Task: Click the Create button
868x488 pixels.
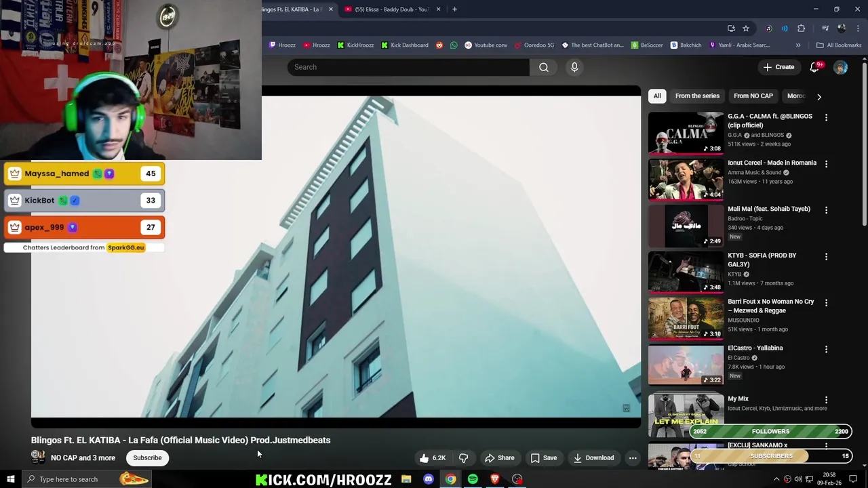Action: click(778, 67)
